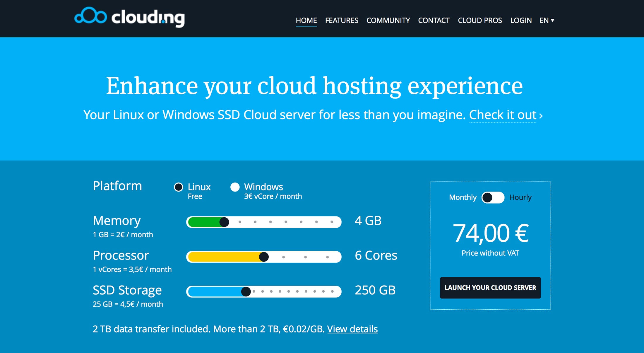Image resolution: width=644 pixels, height=353 pixels.
Task: Click the Memory slider handle
Action: tap(224, 222)
